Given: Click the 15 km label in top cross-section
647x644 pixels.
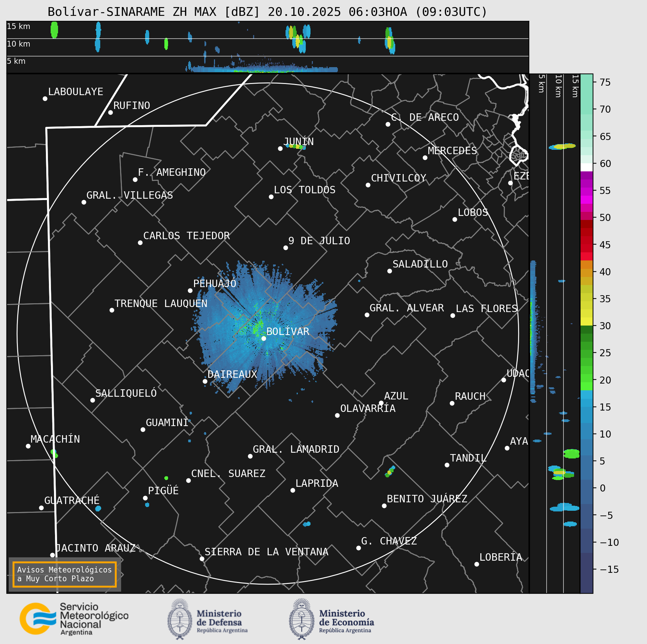Looking at the screenshot, I should point(19,26).
